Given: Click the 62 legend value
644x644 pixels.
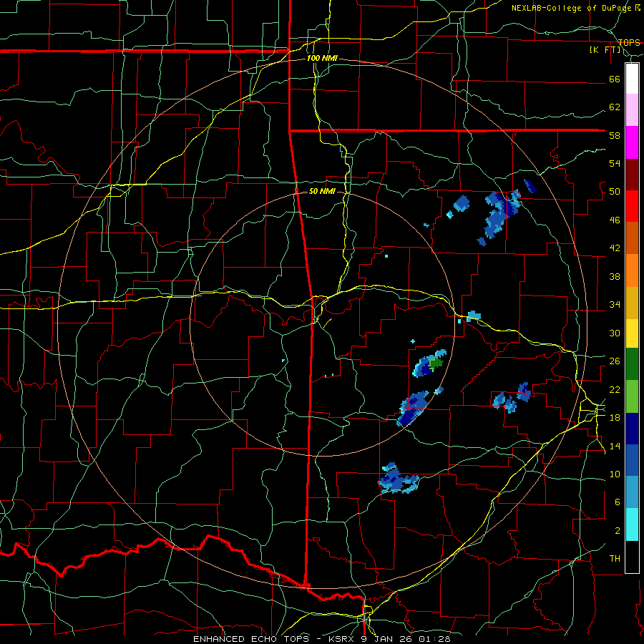Looking at the screenshot, I should point(615,107).
